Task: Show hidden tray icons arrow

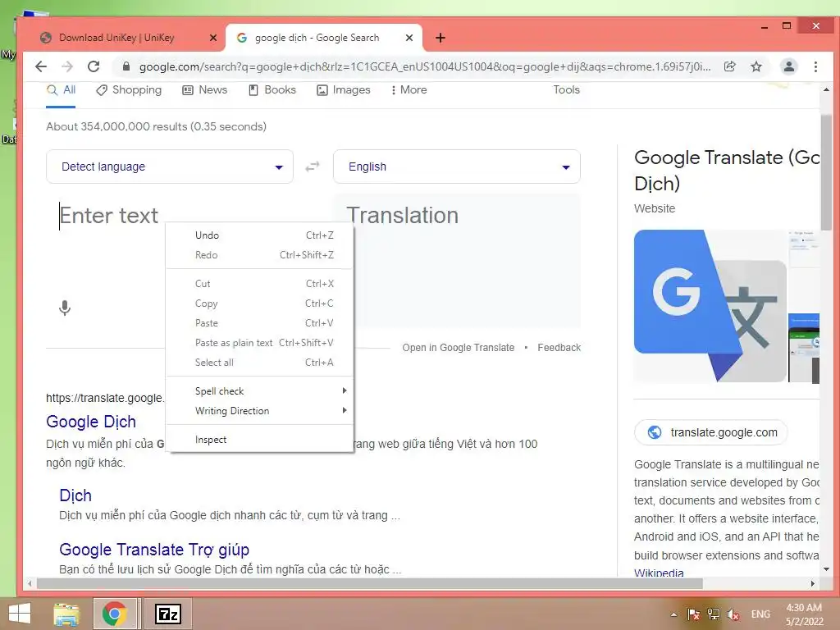Action: pyautogui.click(x=673, y=614)
